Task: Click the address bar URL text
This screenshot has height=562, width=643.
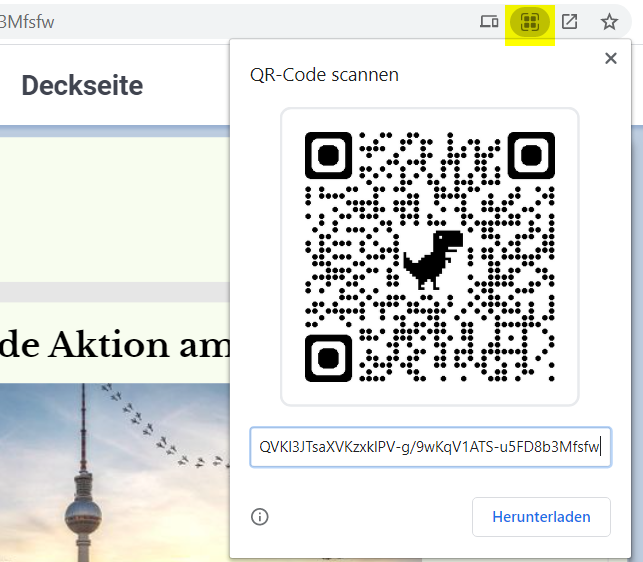Action: click(x=27, y=22)
